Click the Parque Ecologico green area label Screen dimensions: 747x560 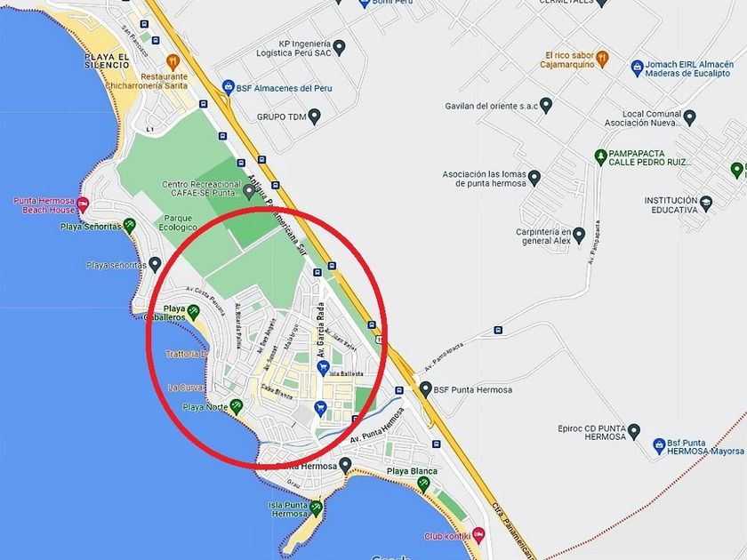pyautogui.click(x=178, y=223)
